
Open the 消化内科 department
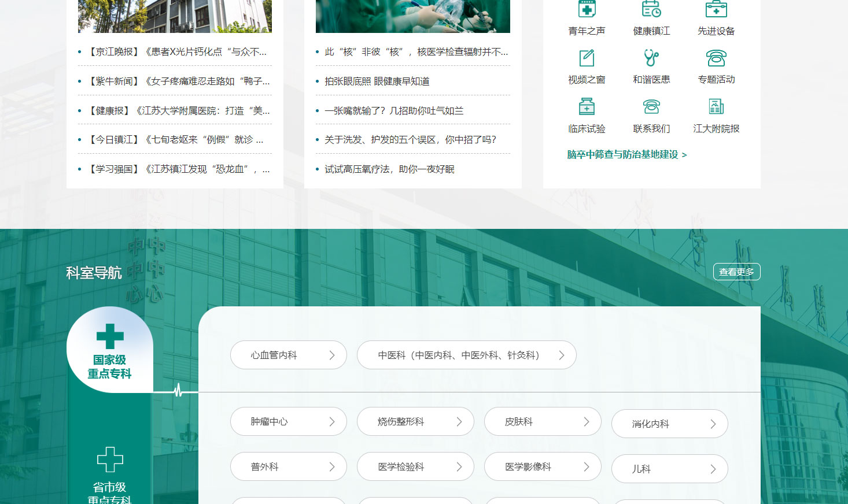coord(670,424)
